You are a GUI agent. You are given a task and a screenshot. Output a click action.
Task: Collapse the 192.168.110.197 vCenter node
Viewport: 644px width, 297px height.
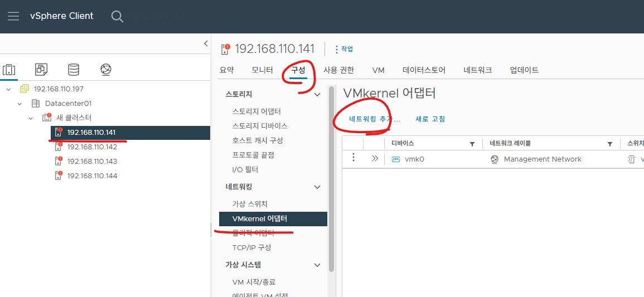pyautogui.click(x=8, y=89)
